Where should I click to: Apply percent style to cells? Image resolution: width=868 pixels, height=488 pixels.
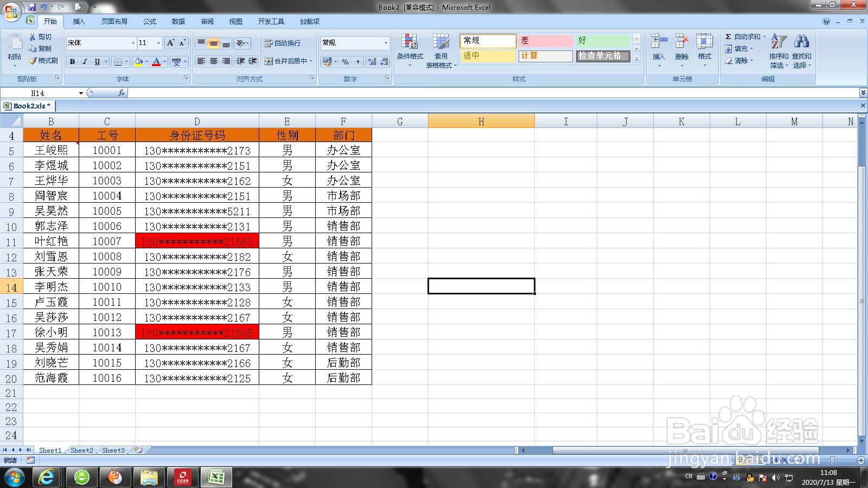click(x=345, y=62)
